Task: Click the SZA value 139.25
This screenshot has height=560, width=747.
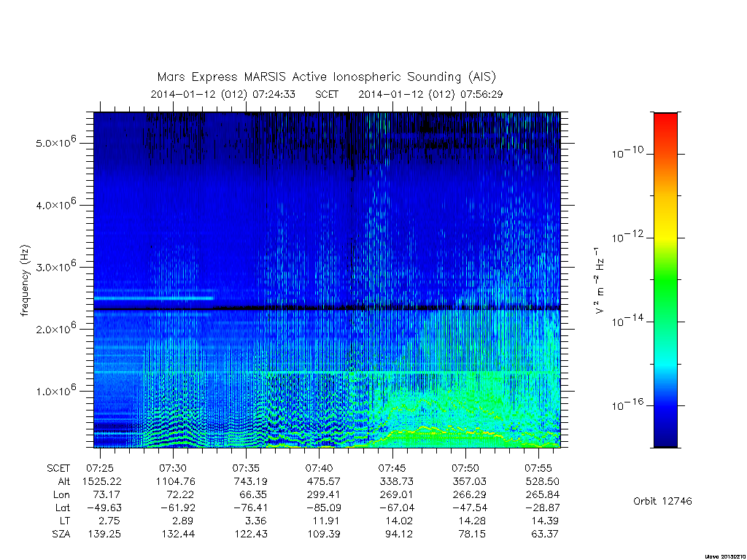Action: [104, 534]
